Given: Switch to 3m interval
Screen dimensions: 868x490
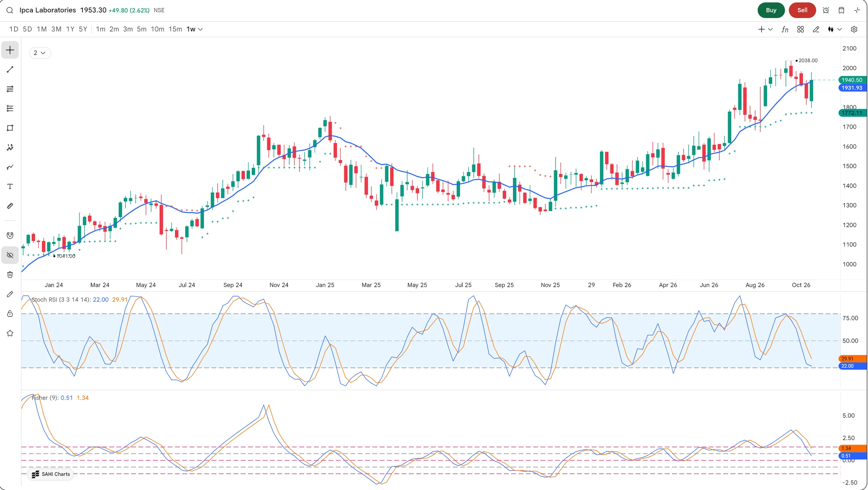Looking at the screenshot, I should 128,29.
